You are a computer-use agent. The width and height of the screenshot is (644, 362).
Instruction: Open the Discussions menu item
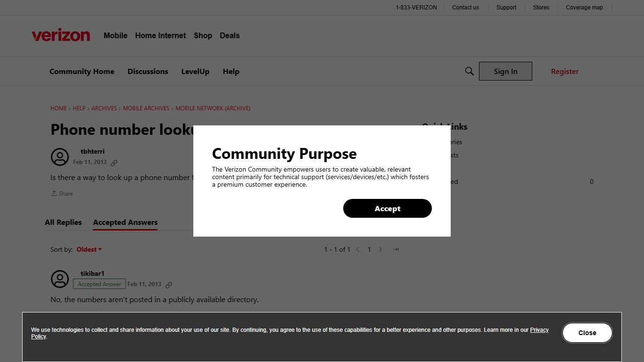click(148, 71)
